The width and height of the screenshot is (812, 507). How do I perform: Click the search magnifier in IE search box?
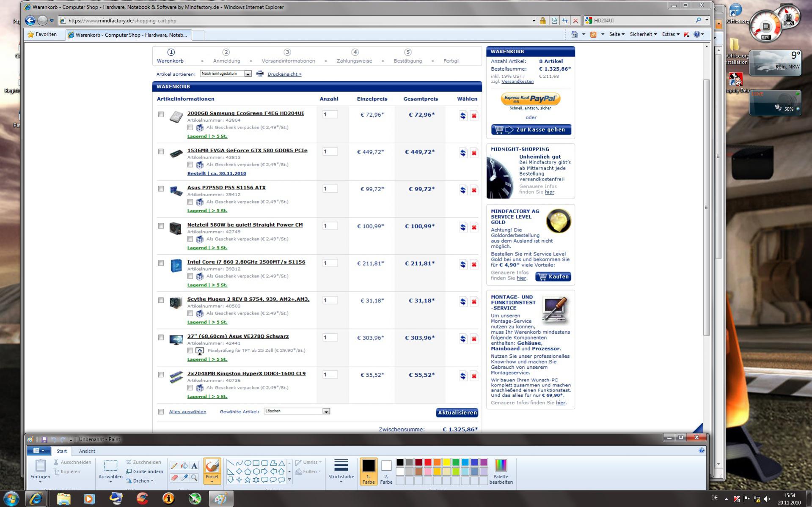tap(698, 20)
